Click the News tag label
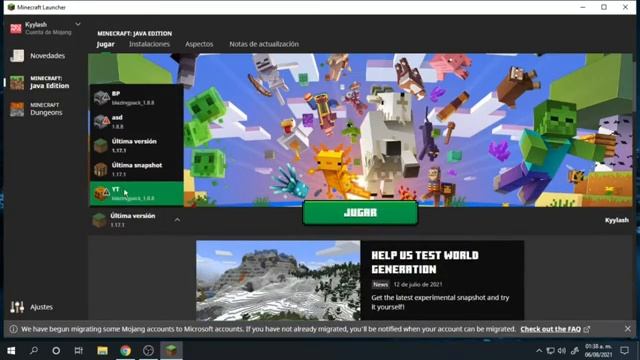The height and width of the screenshot is (360, 640). point(380,284)
